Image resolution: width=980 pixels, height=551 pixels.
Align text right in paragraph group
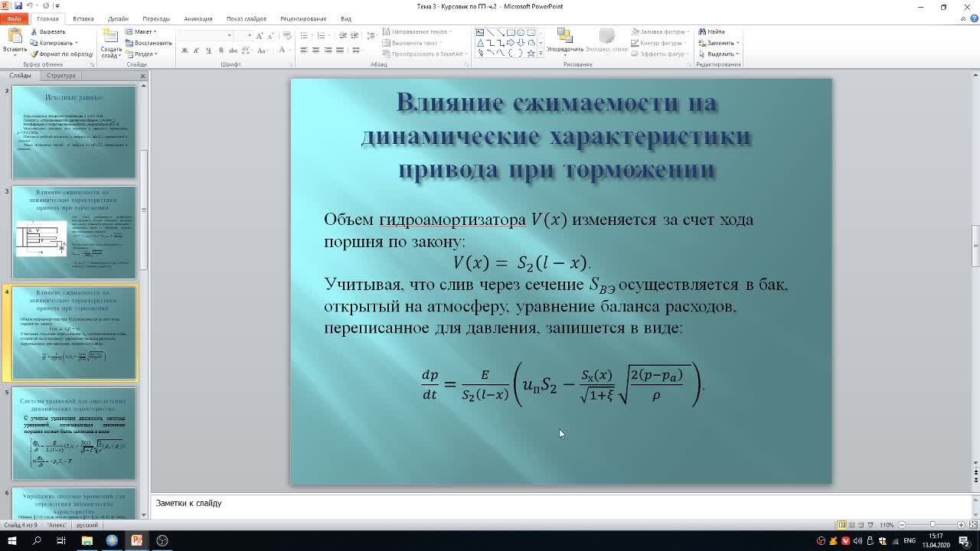click(x=328, y=51)
